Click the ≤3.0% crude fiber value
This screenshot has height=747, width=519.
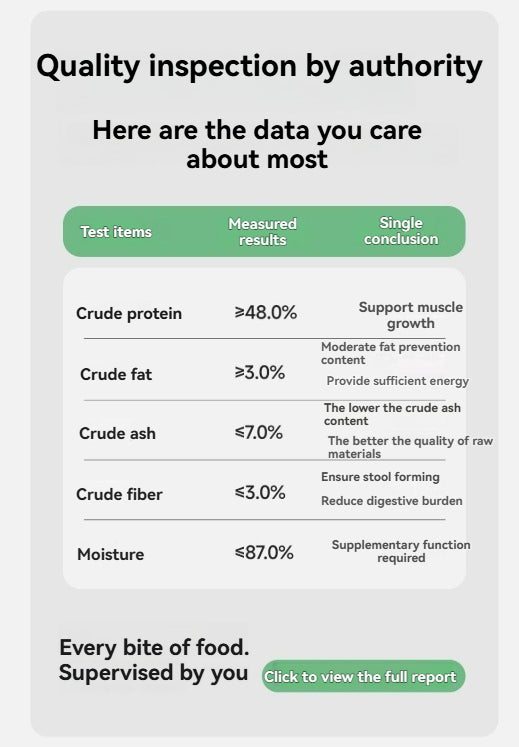[260, 492]
